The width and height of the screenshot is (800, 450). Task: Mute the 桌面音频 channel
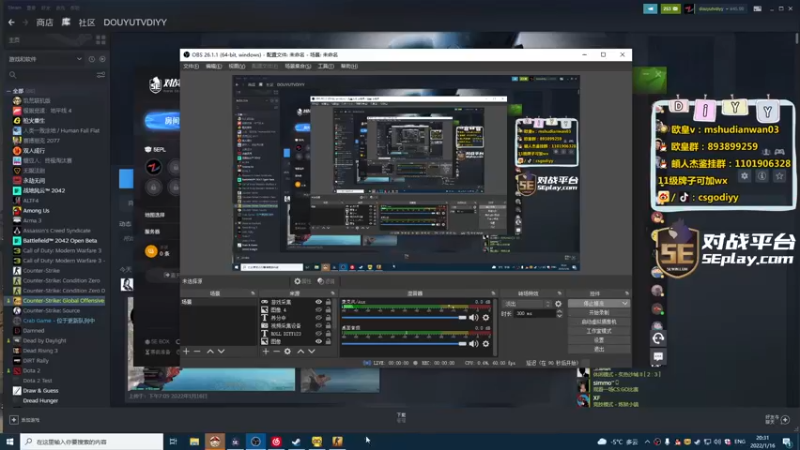(474, 343)
